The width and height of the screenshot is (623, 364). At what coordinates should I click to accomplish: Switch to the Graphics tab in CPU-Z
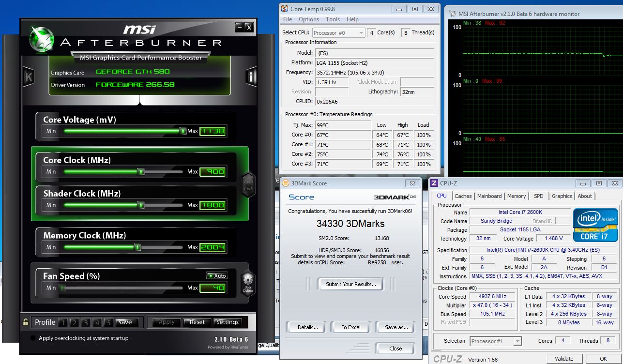(562, 196)
